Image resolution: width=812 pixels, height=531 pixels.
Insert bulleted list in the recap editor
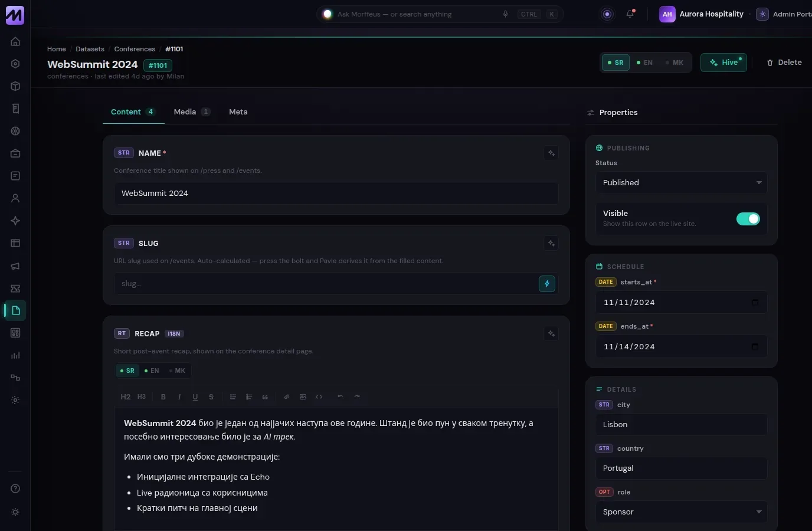pyautogui.click(x=233, y=397)
